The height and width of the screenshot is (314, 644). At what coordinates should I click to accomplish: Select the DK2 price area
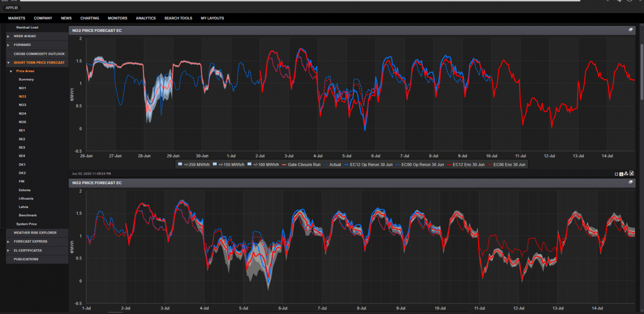tap(22, 173)
